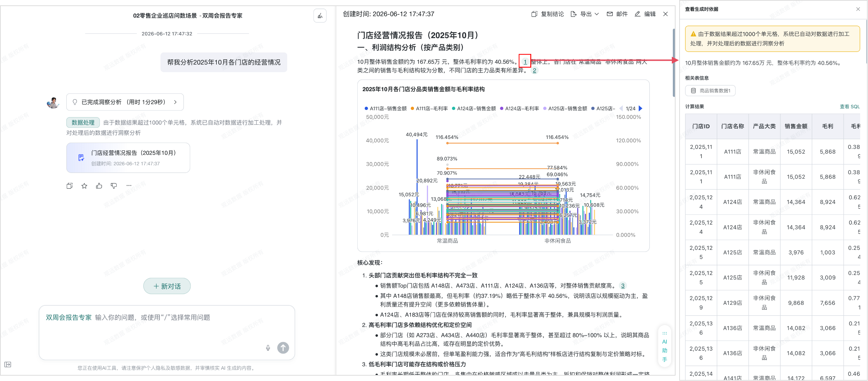
Task: Click the send arrow button
Action: pos(283,348)
